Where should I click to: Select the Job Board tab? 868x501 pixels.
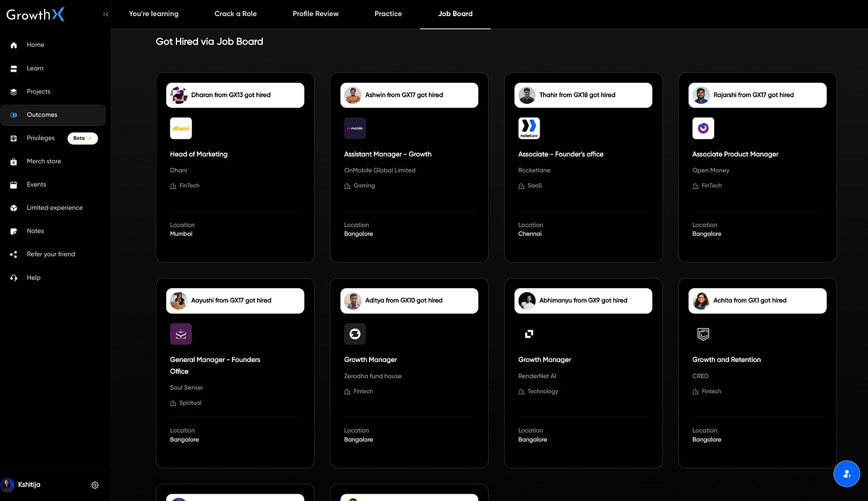[x=455, y=14]
